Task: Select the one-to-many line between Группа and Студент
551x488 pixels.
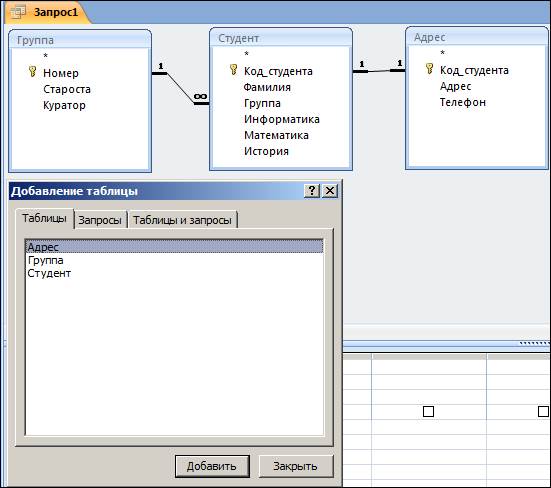Action: pos(180,88)
